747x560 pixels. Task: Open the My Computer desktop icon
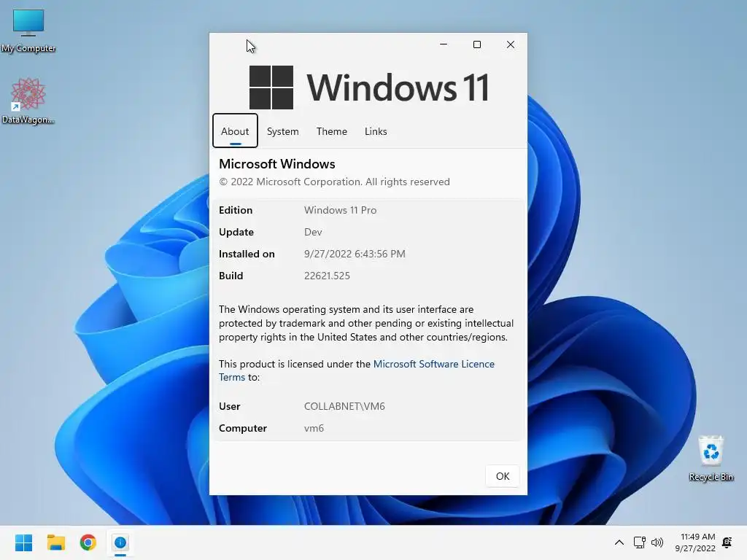point(28,31)
